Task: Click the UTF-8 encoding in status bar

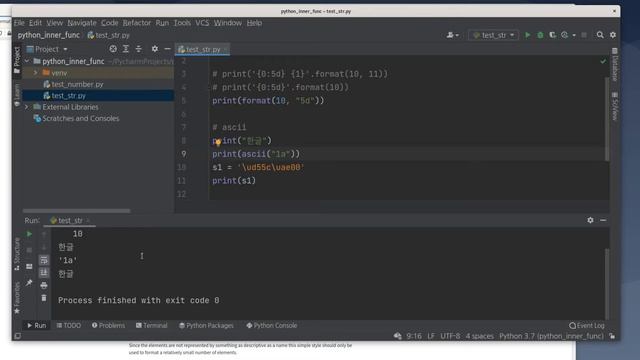Action: point(450,336)
